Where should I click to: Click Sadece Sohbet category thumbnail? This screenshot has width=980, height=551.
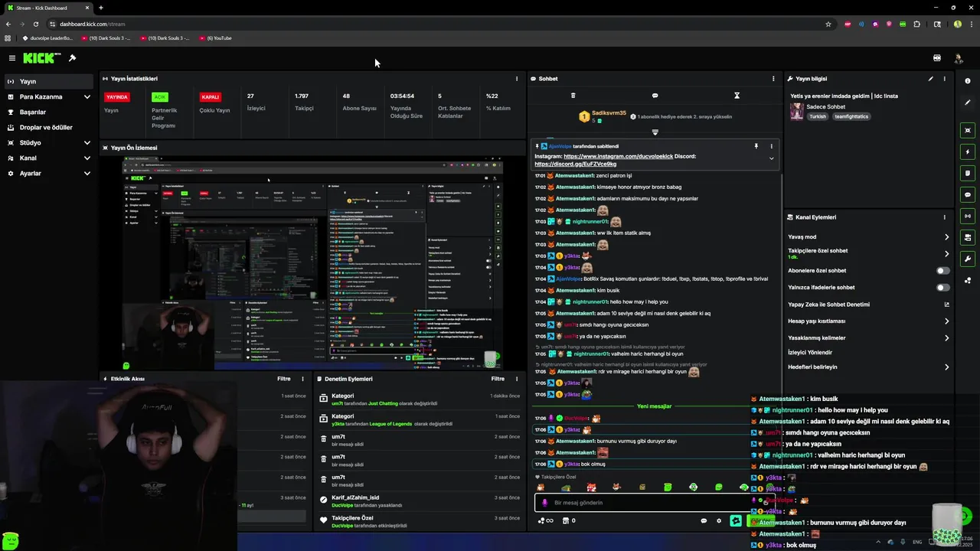tap(796, 112)
